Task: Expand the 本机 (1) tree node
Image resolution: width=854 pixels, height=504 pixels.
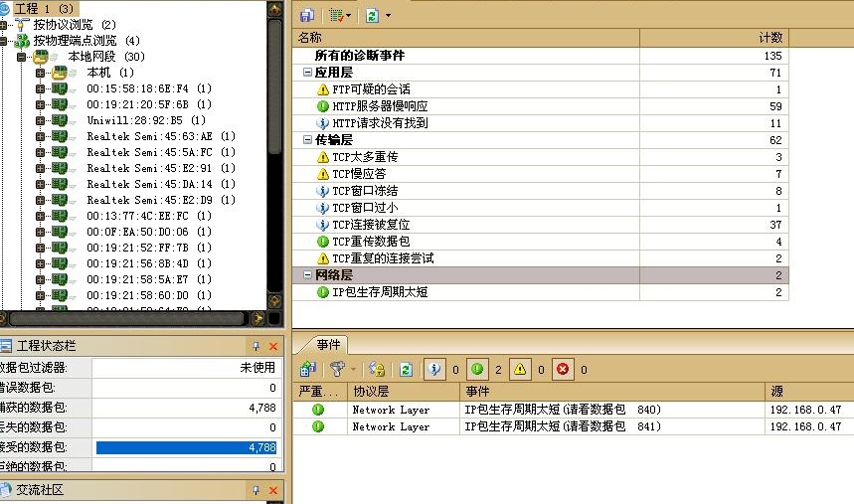Action: coord(40,73)
